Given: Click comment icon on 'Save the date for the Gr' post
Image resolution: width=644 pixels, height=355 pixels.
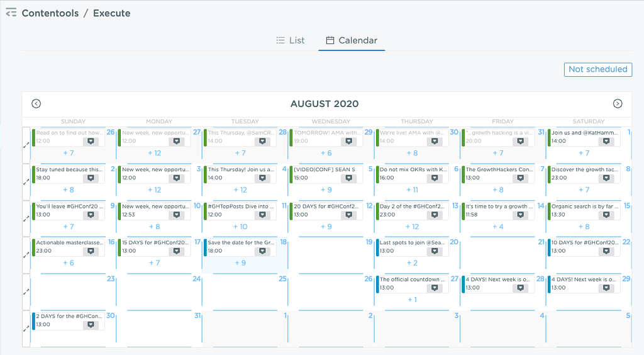Looking at the screenshot, I should pyautogui.click(x=262, y=251).
